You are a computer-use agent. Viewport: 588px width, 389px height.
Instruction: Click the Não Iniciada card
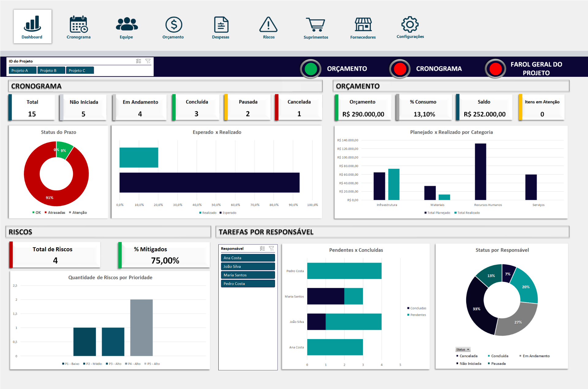pyautogui.click(x=83, y=107)
